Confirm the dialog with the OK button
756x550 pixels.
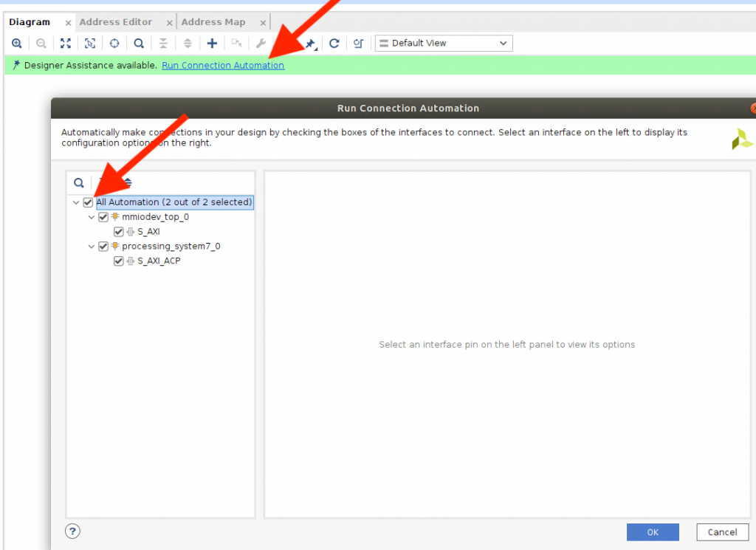tap(653, 532)
